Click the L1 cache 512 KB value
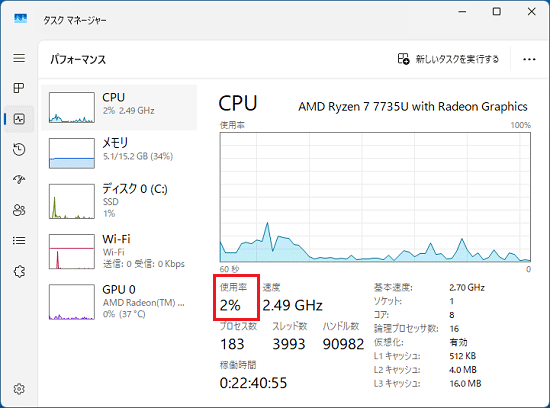550x408 pixels. (463, 356)
